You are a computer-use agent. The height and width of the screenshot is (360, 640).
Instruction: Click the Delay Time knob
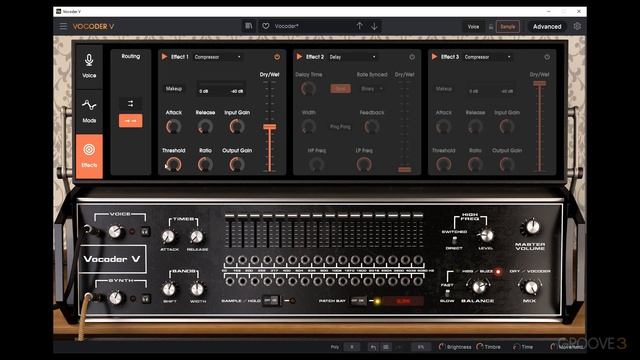point(308,89)
